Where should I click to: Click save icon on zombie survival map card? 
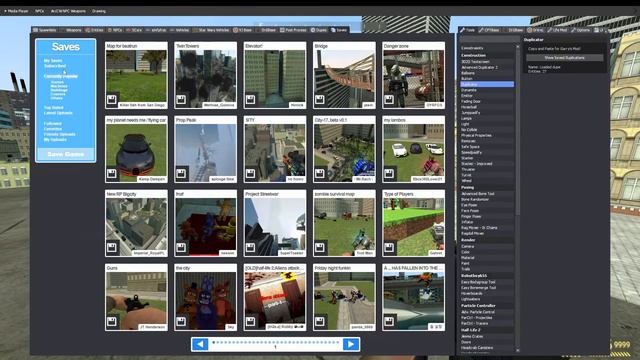pos(320,247)
